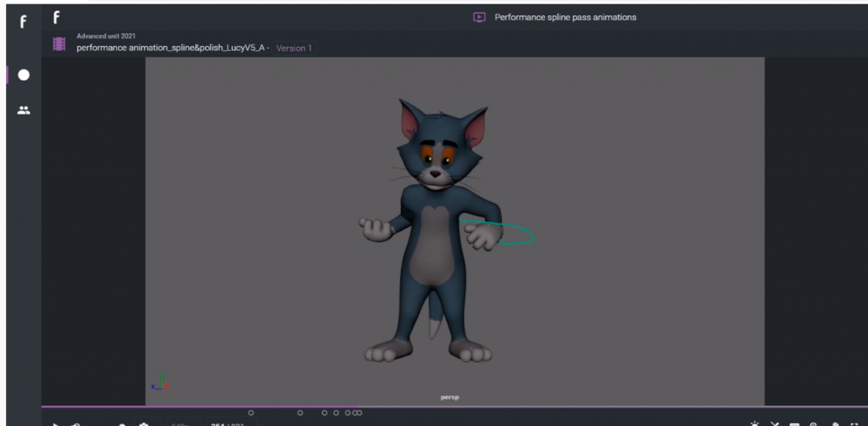Screen dimensions: 868x426
Task: Click the XYZ axis gizmo in the viewport
Action: pos(160,382)
